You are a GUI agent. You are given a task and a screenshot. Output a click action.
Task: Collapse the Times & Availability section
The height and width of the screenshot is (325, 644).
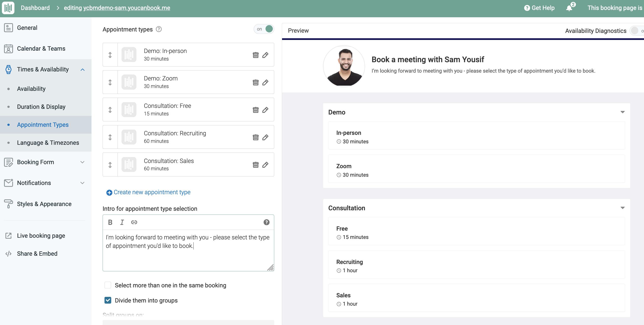coord(83,70)
